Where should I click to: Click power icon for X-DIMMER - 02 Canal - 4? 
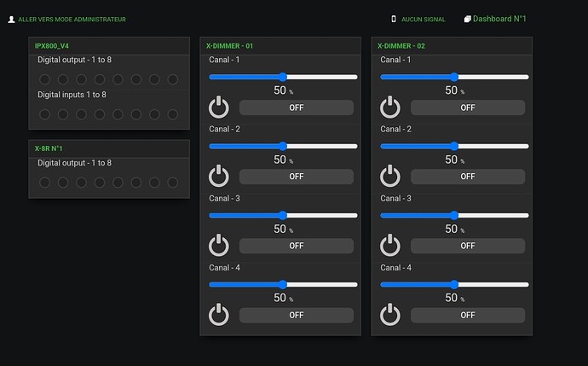pos(390,315)
